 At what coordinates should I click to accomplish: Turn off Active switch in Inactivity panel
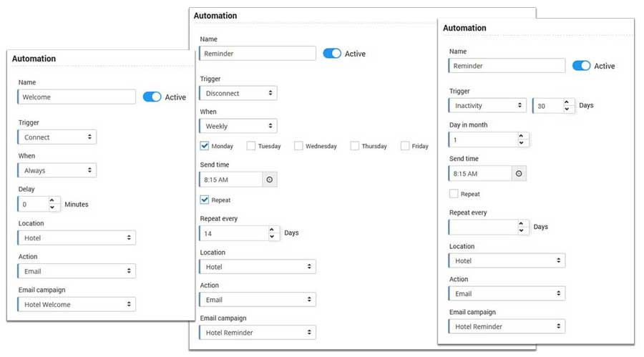(x=581, y=66)
